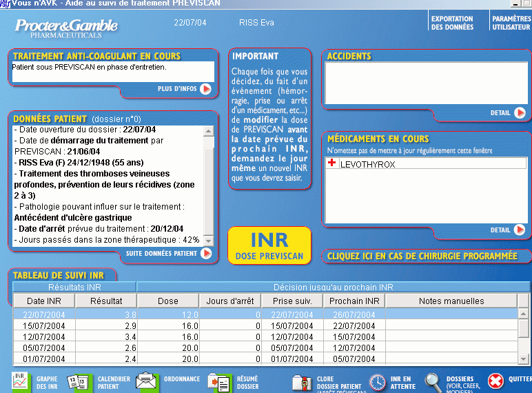The height and width of the screenshot is (393, 532).
Task: Click the empty Accidents list box
Action: (x=426, y=83)
